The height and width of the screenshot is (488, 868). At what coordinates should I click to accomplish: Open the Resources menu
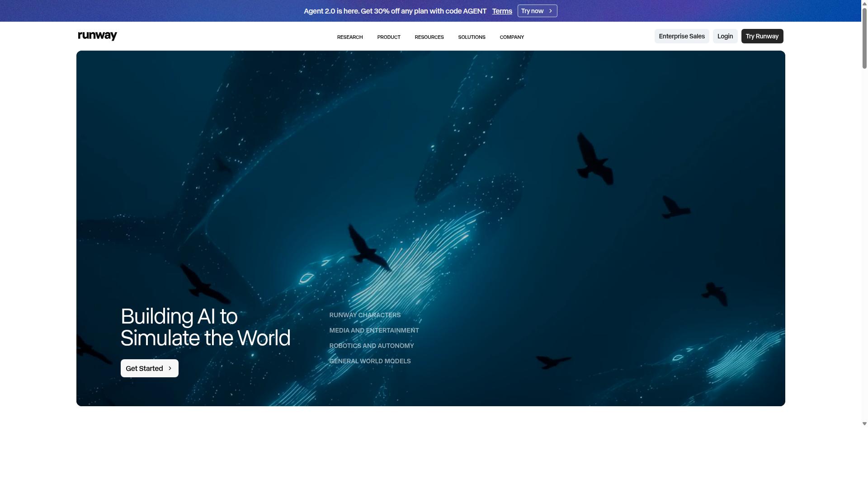[429, 37]
